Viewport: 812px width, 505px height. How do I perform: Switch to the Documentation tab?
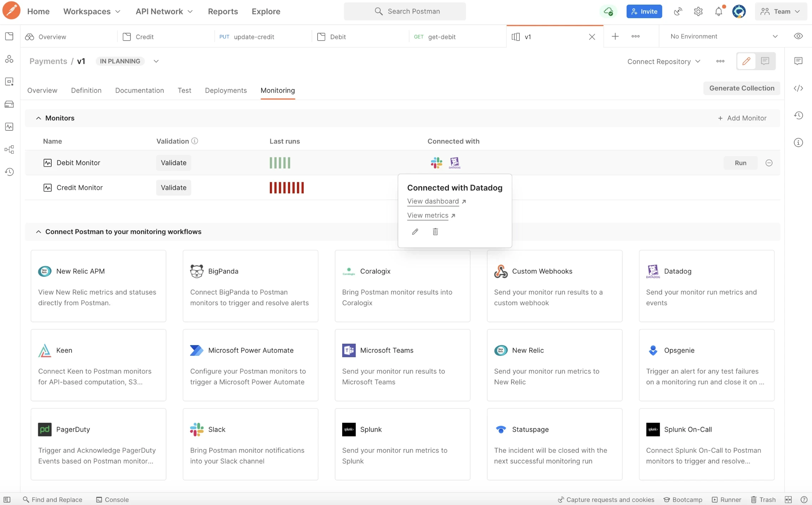(139, 90)
